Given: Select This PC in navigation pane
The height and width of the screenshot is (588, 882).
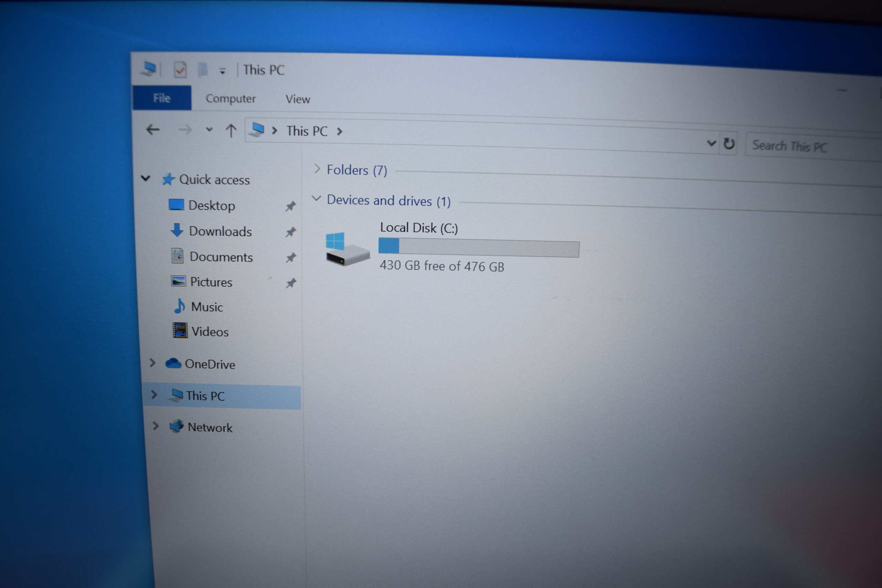Looking at the screenshot, I should tap(205, 396).
